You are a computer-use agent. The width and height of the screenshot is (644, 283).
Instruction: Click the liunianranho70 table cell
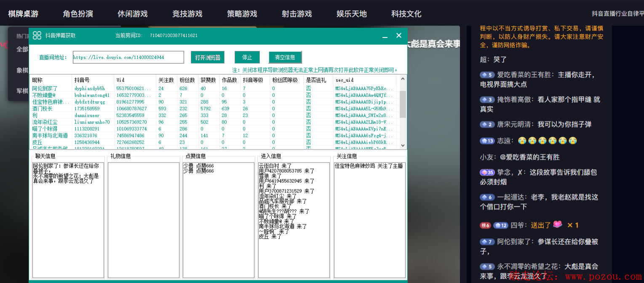(x=92, y=123)
